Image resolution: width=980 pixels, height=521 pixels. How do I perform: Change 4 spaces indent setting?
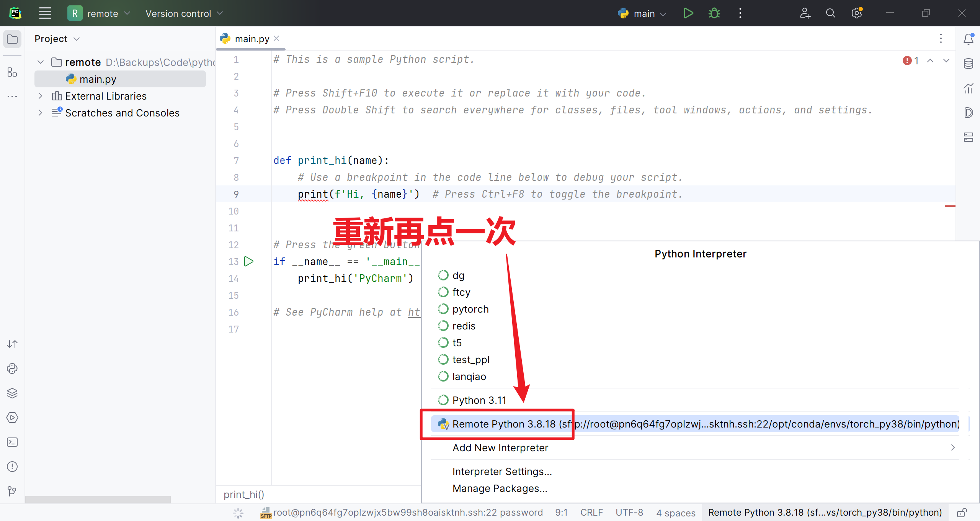click(x=676, y=513)
